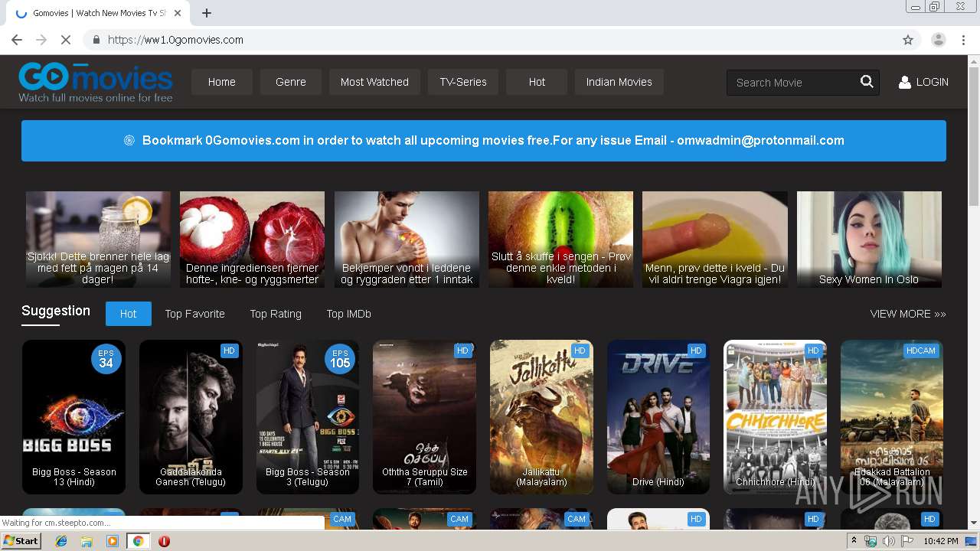Viewport: 980px width, 551px height.
Task: Click the search magnifier icon
Action: tap(867, 82)
